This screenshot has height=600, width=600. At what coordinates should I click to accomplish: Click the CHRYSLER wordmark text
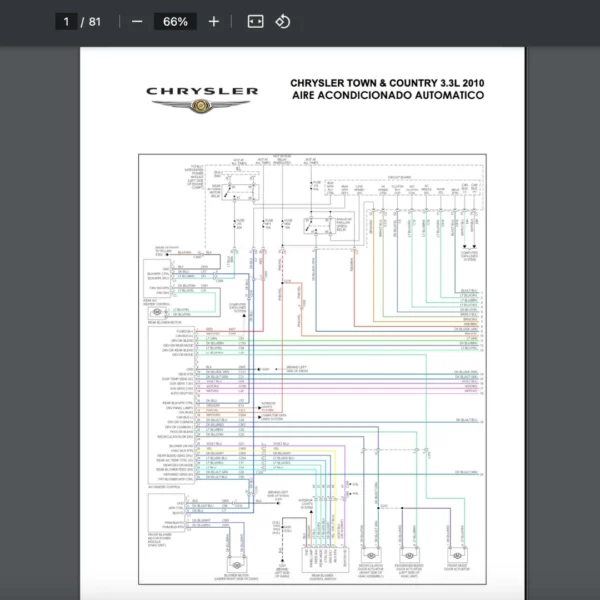pyautogui.click(x=203, y=91)
